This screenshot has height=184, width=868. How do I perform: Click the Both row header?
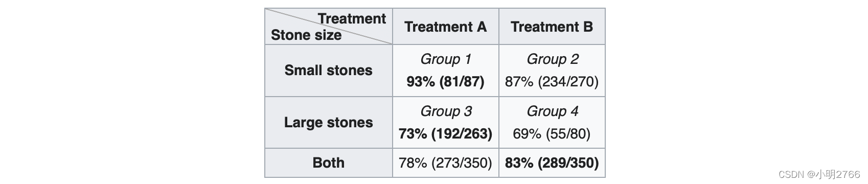click(328, 163)
